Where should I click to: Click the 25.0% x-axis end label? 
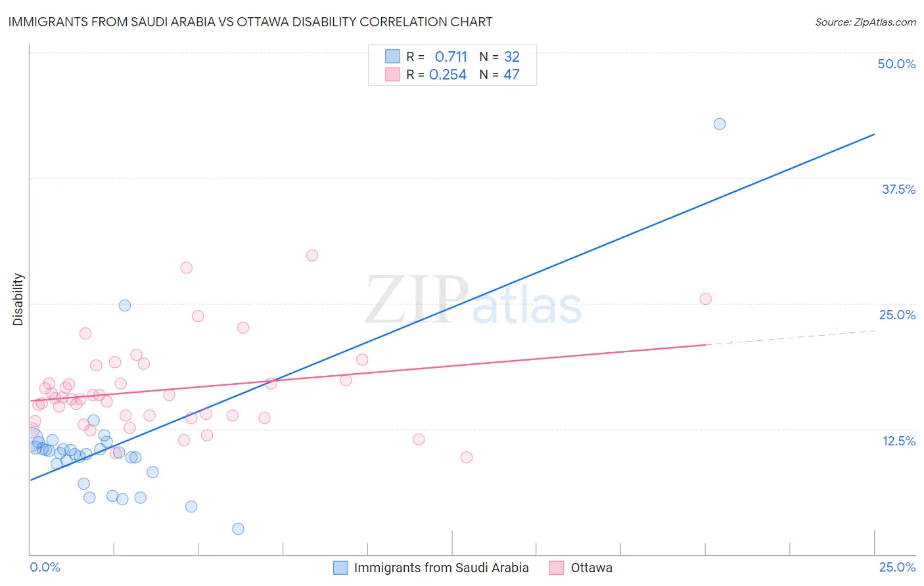pos(897,567)
